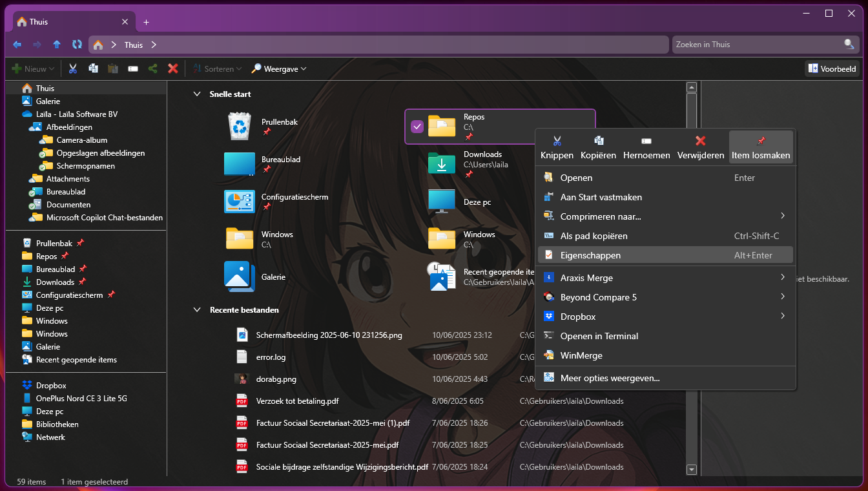Choose Aan Start vastmaken

click(x=665, y=197)
